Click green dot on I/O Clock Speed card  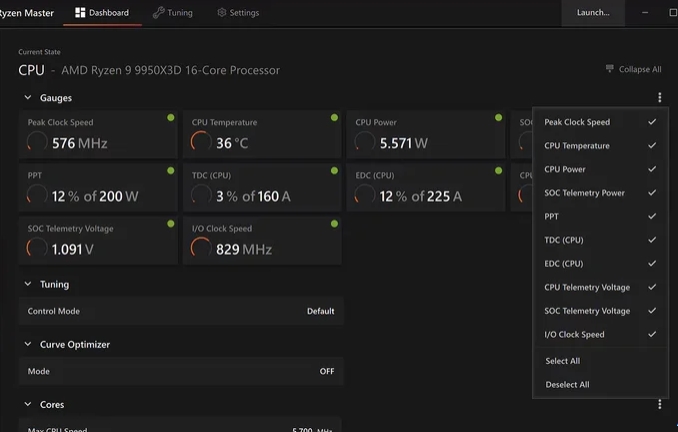pyautogui.click(x=334, y=224)
